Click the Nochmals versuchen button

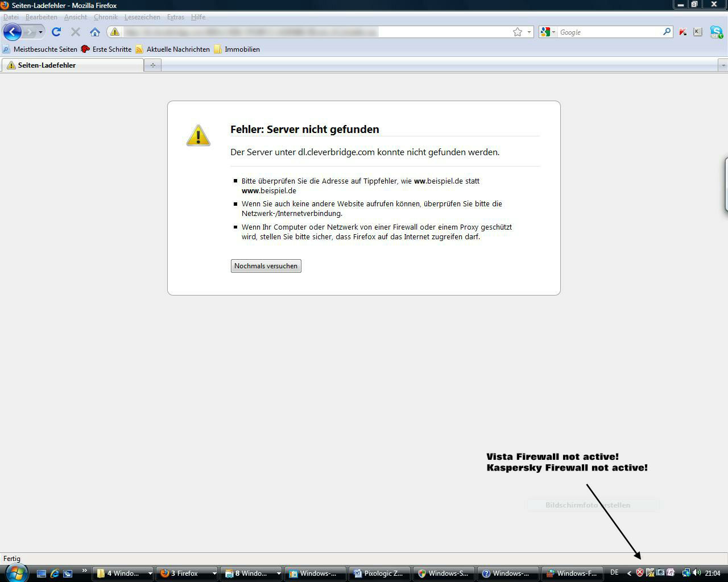[x=266, y=266]
